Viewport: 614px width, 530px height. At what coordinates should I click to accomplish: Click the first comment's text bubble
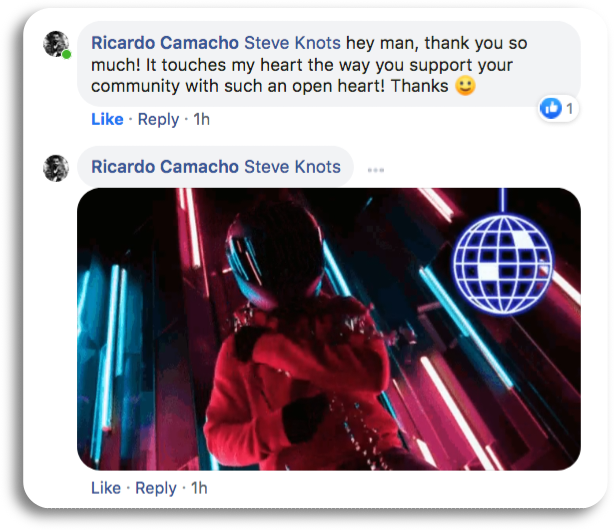(329, 64)
